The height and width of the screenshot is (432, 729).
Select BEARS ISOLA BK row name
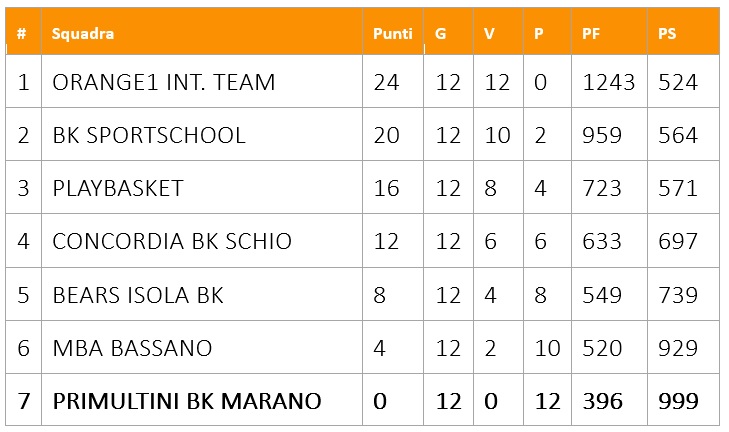point(138,295)
